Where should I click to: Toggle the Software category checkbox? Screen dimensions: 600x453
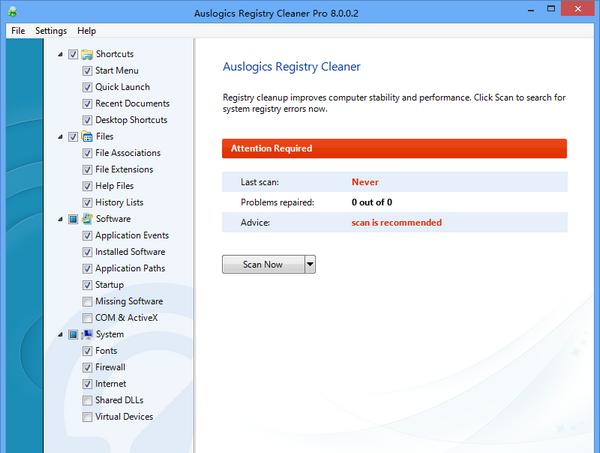point(73,219)
